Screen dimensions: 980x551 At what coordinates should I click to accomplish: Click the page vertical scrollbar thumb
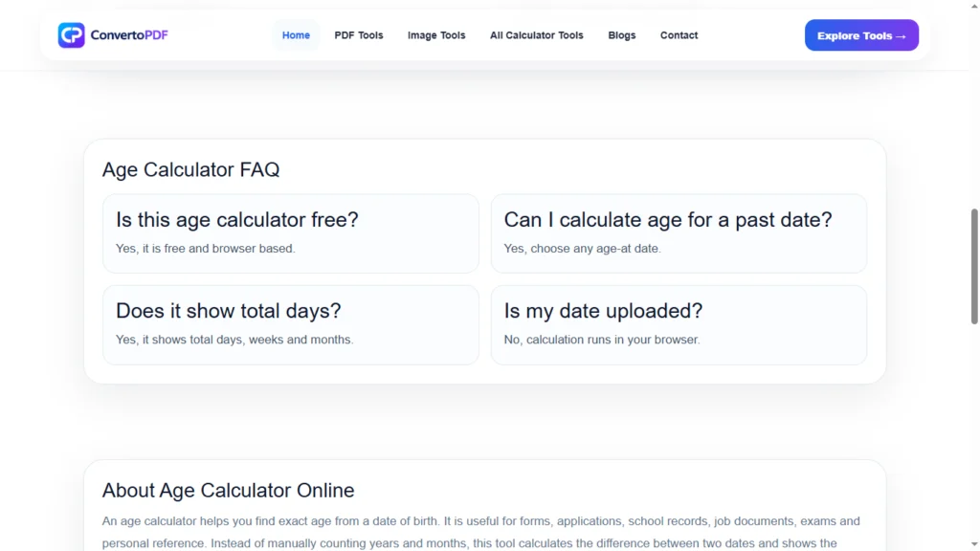click(973, 267)
